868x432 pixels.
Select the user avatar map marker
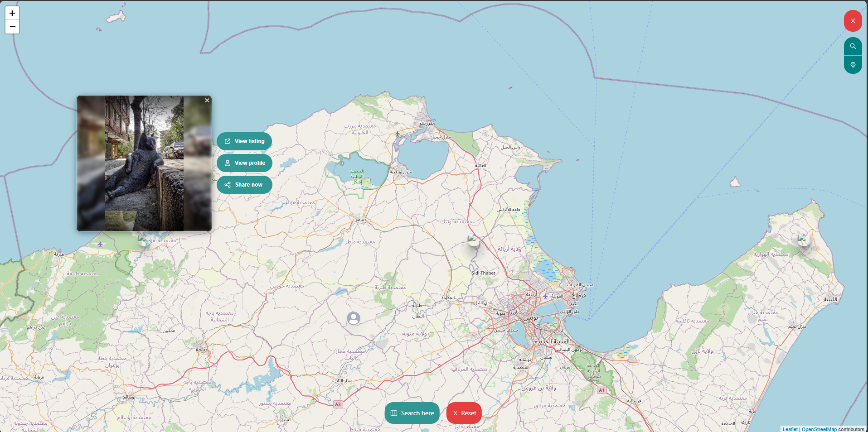[354, 318]
